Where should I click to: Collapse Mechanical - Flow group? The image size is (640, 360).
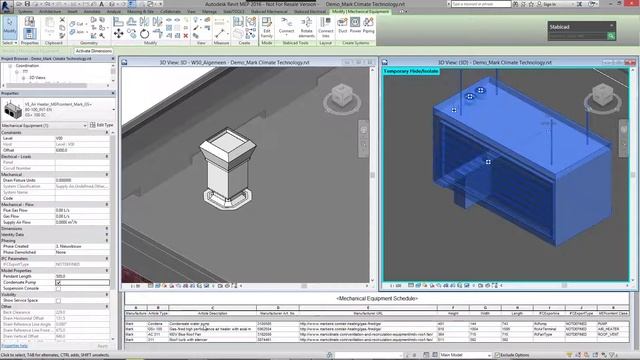point(107,204)
